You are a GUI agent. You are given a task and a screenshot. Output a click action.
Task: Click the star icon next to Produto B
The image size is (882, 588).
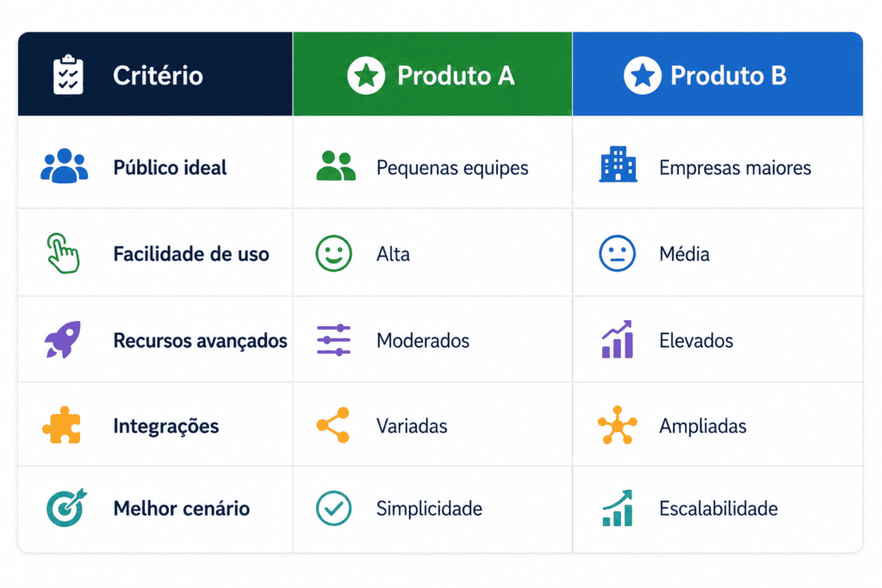(643, 75)
